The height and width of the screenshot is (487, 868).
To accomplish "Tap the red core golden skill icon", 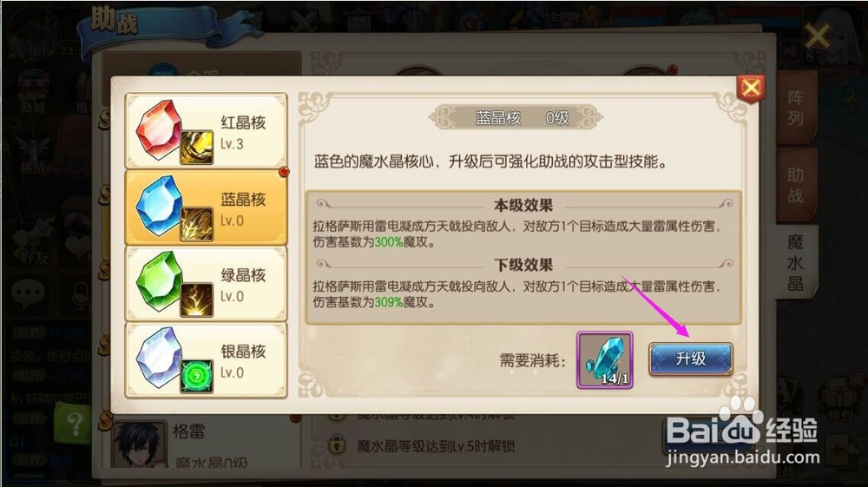I will click(x=196, y=148).
